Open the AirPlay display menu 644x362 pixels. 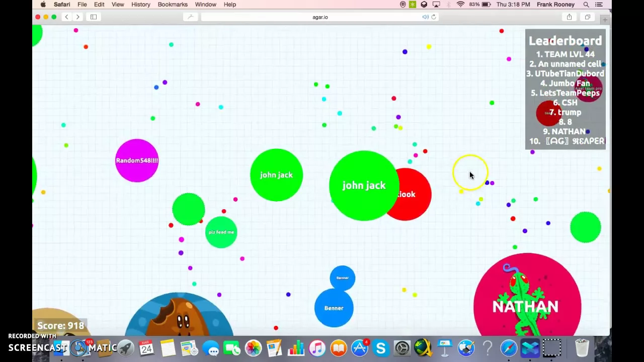pyautogui.click(x=436, y=5)
